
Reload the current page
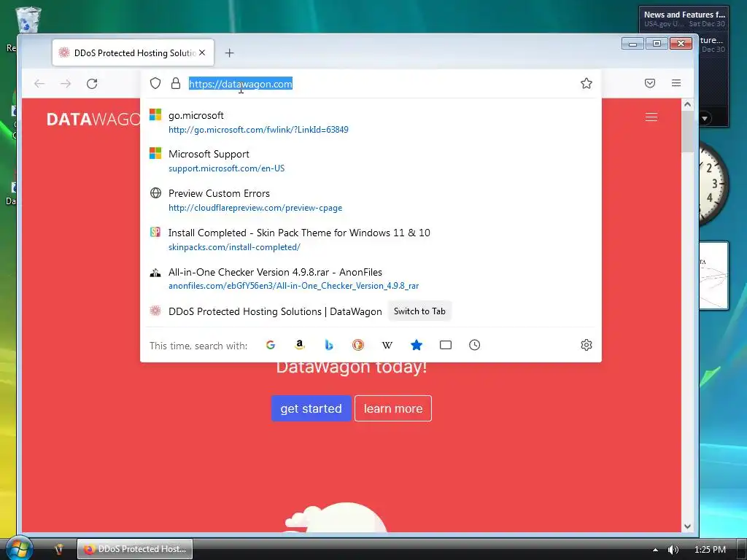point(92,84)
